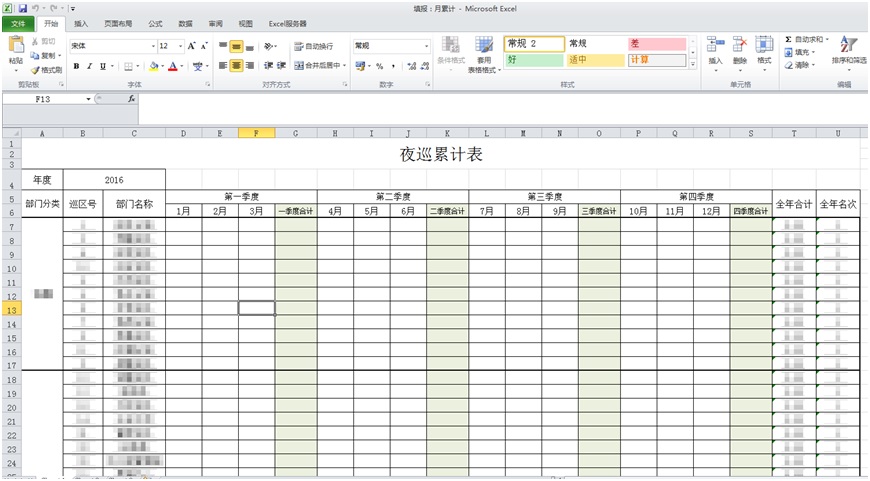
Task: Select the Format Painter (格式刷) tool
Action: (x=46, y=70)
